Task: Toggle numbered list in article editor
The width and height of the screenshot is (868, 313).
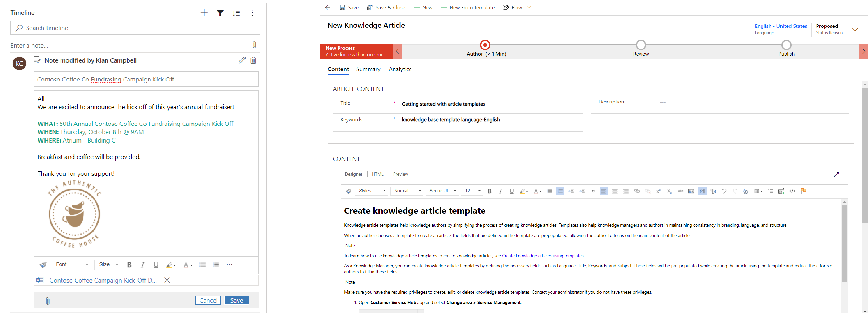Action: 560,191
